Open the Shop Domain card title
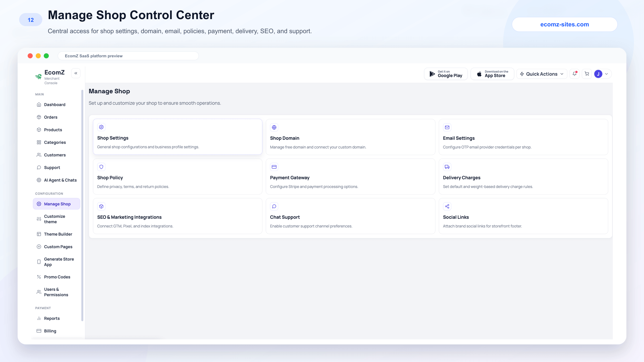This screenshot has height=362, width=644. pyautogui.click(x=285, y=138)
